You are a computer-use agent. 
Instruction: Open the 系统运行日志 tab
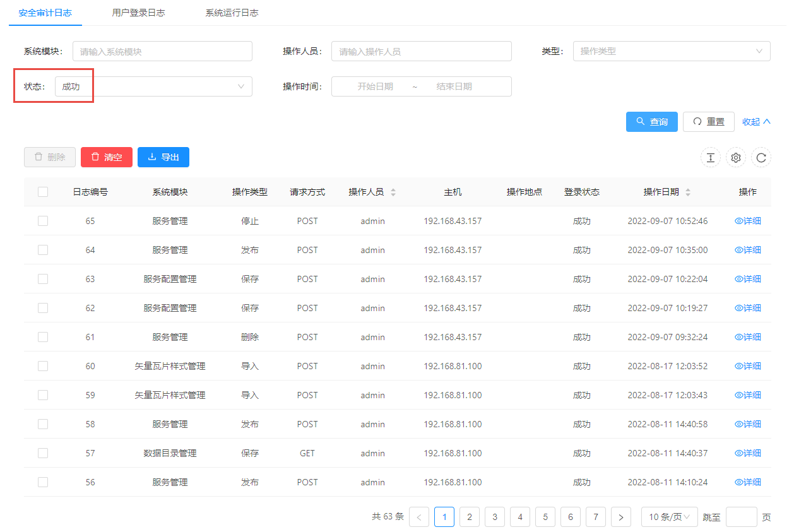(x=232, y=13)
